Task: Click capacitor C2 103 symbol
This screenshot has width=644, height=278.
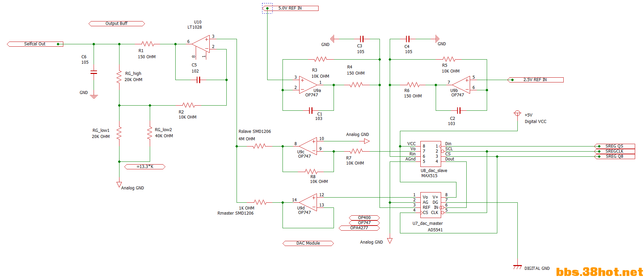Action: point(459,110)
